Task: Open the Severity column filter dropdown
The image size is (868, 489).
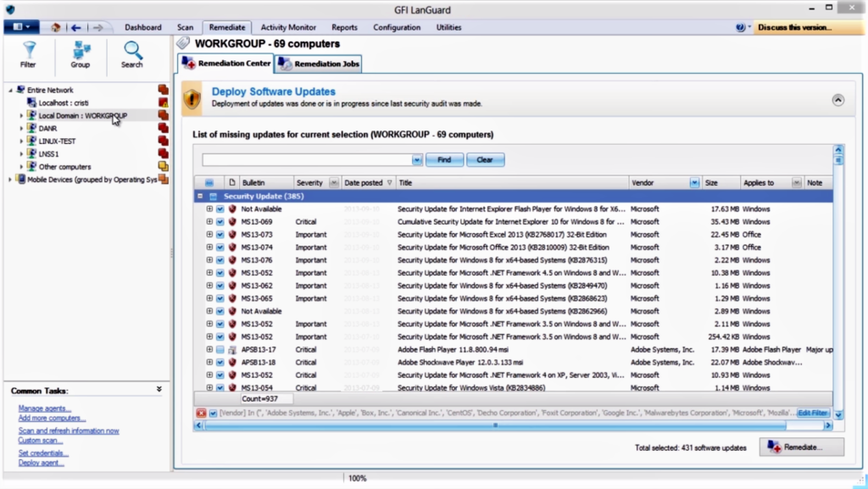Action: pyautogui.click(x=334, y=182)
